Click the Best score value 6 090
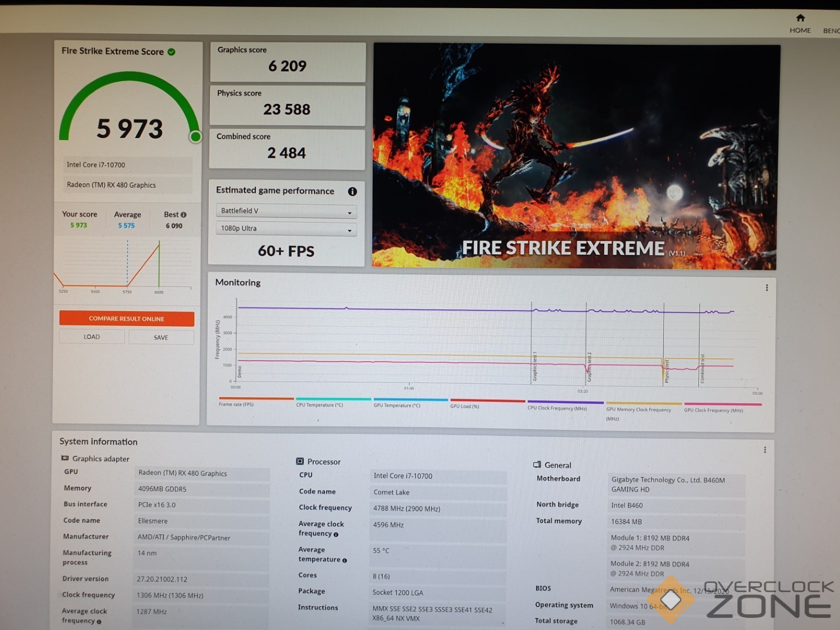840x630 pixels. (x=174, y=226)
